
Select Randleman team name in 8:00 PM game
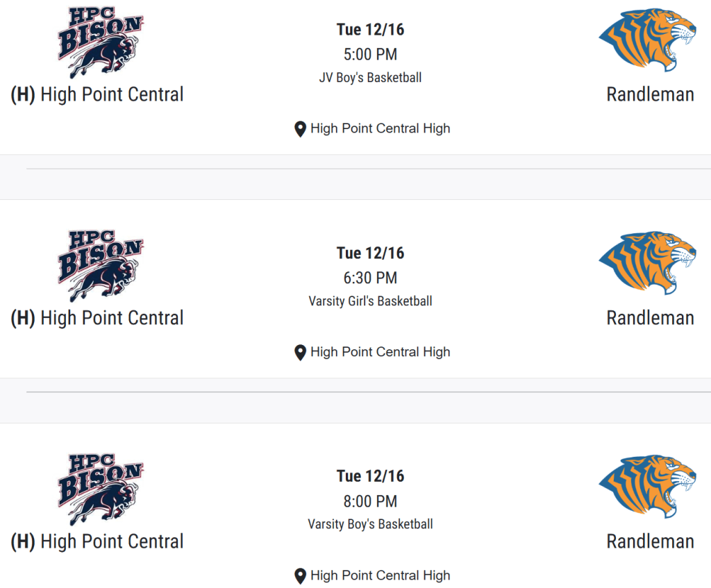tap(650, 541)
